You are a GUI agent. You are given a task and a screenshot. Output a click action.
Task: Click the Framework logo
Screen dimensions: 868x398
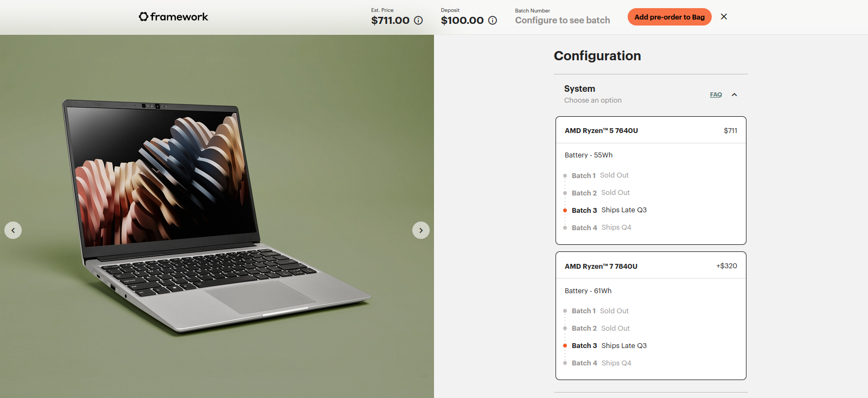(173, 17)
